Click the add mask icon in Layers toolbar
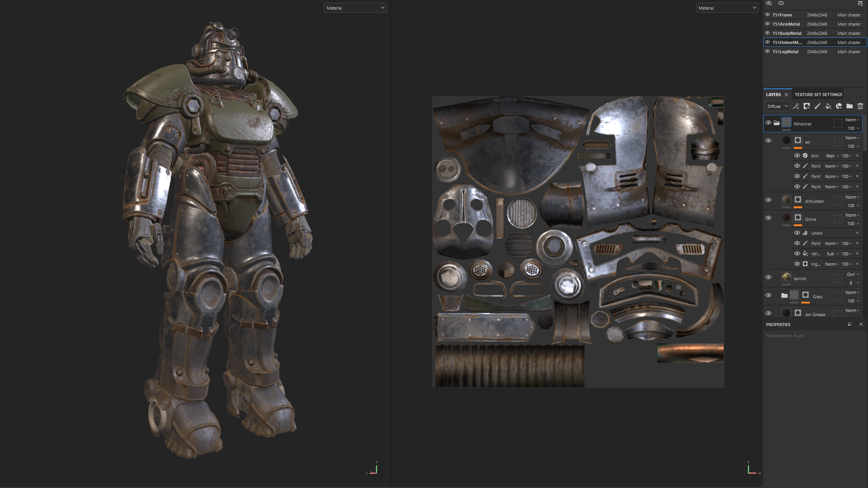 coord(807,106)
